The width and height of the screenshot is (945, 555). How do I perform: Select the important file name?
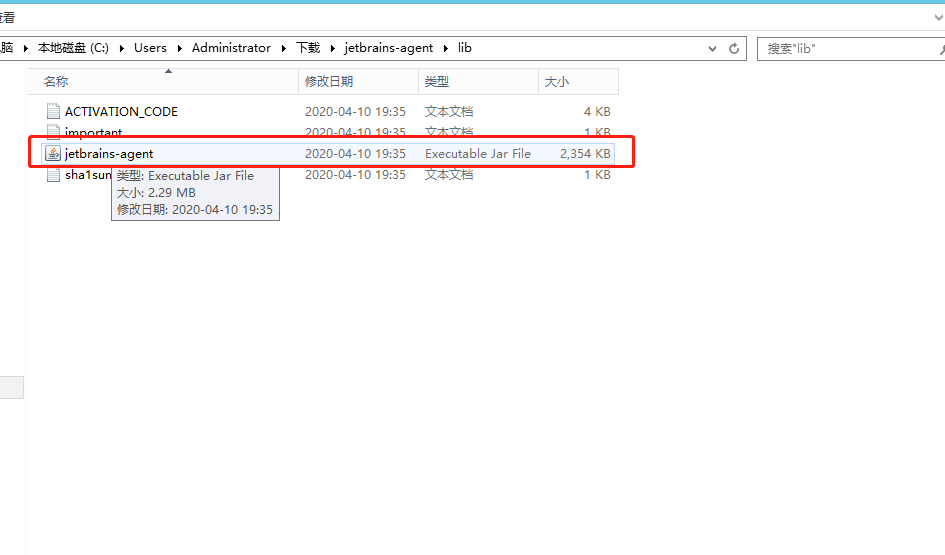coord(93,133)
